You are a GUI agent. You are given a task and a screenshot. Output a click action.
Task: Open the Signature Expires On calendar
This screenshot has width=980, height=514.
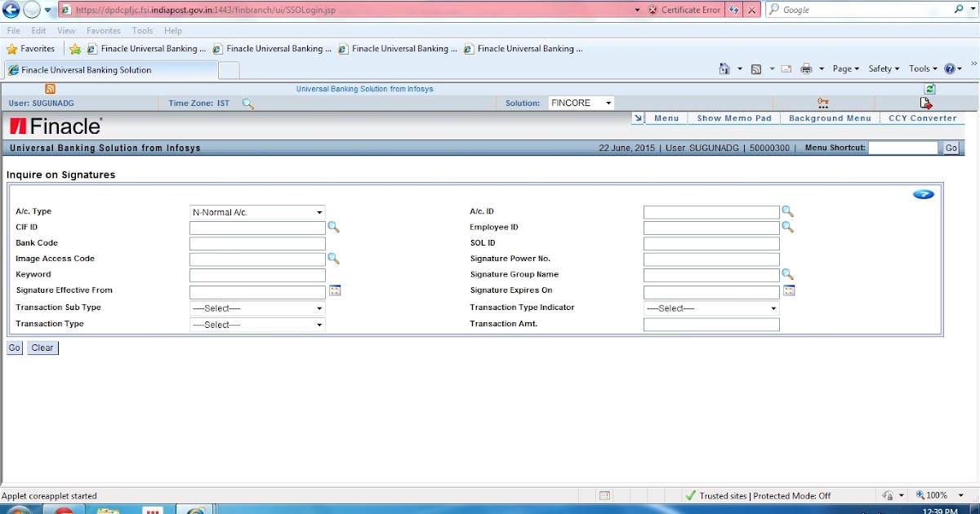click(789, 290)
